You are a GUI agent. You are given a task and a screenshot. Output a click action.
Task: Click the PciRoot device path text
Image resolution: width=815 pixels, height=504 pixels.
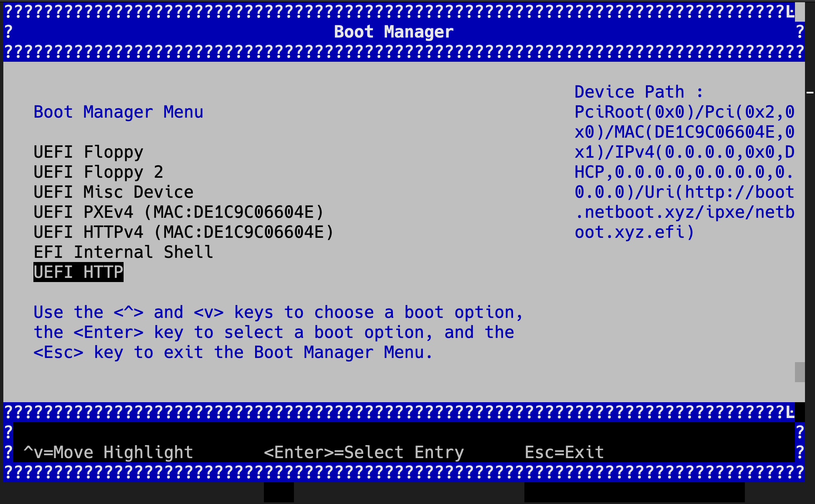[683, 111]
